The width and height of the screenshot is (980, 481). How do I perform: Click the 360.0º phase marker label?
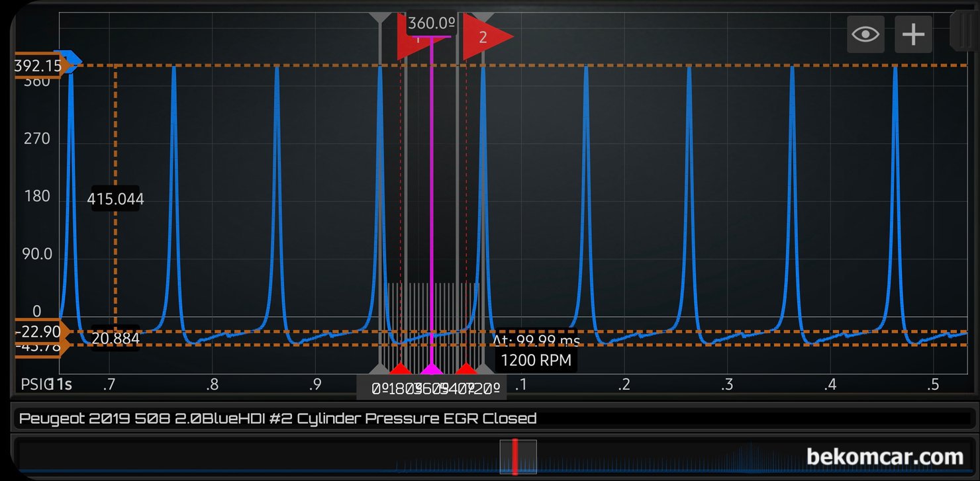pyautogui.click(x=431, y=24)
